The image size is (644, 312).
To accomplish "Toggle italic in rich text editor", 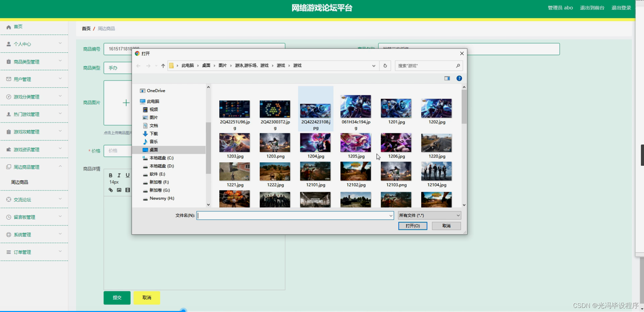I will (x=119, y=175).
